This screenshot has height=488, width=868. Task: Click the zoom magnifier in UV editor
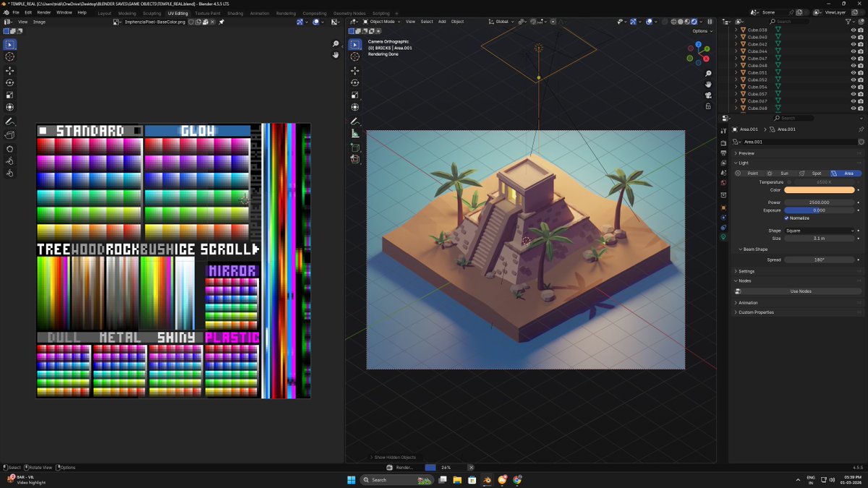(336, 44)
